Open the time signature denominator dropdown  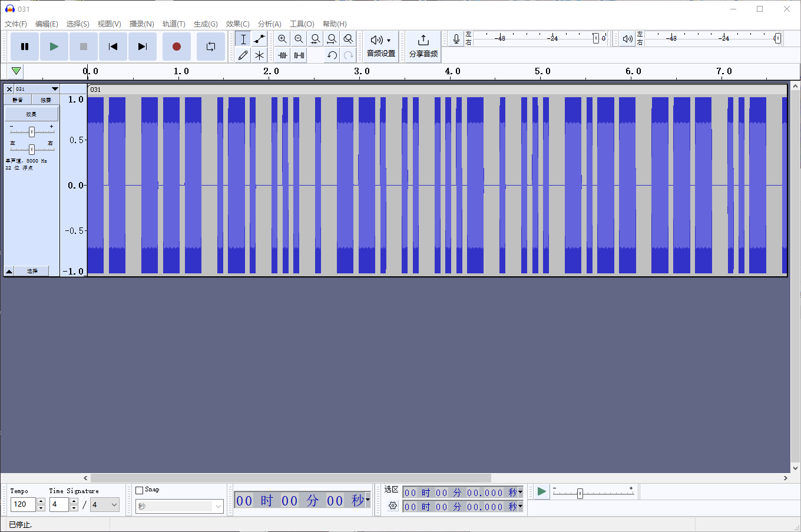105,504
